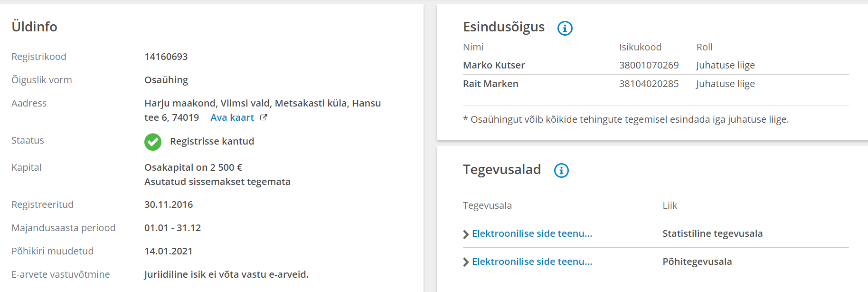Viewport: 868px width, 292px height.
Task: Click the Üldinfo section heading
Action: coord(34,27)
